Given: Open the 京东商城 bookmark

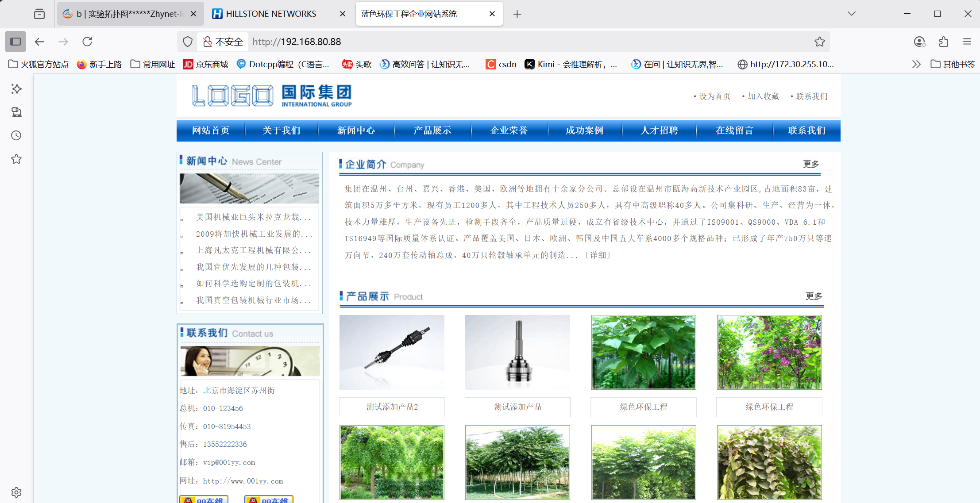Looking at the screenshot, I should 206,64.
